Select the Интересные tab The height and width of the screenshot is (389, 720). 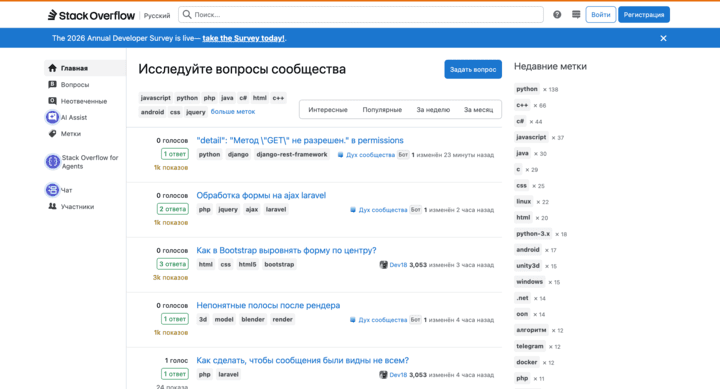(328, 110)
